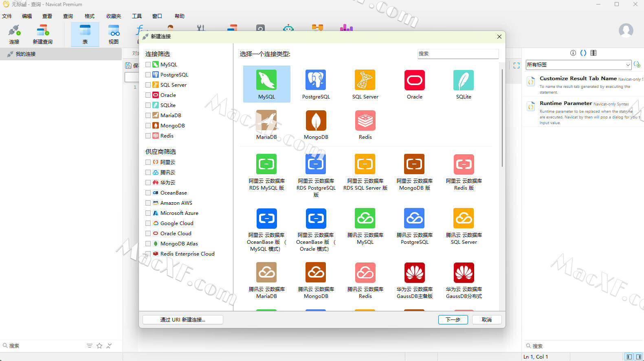Open the 查看 menu
The width and height of the screenshot is (644, 361).
click(47, 16)
